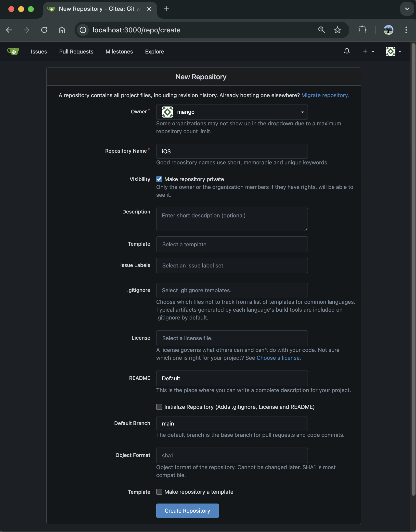Click the browser forward arrow

26,30
